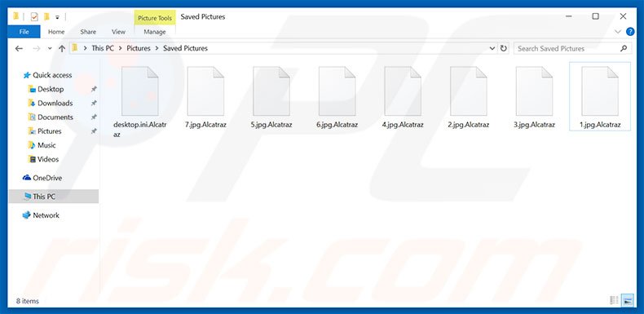The height and width of the screenshot is (314, 644).
Task: Open the View ribbon tab
Action: (118, 32)
